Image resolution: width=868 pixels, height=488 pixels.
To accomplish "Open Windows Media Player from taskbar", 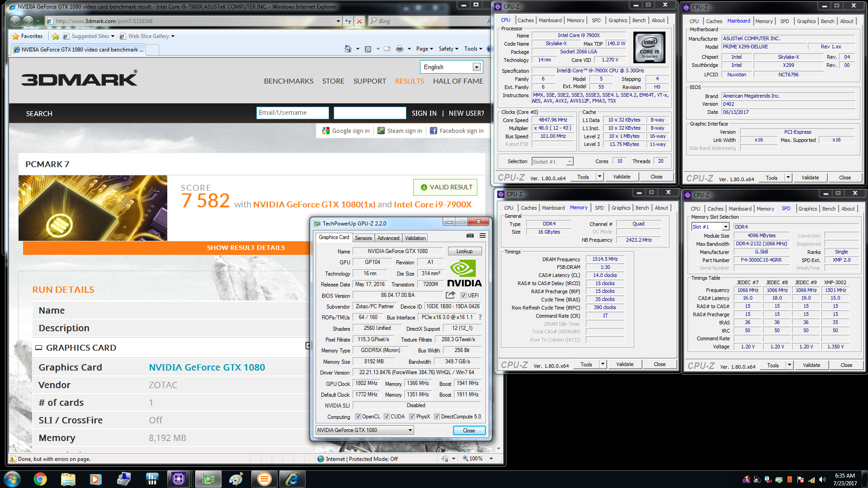I will click(x=95, y=479).
